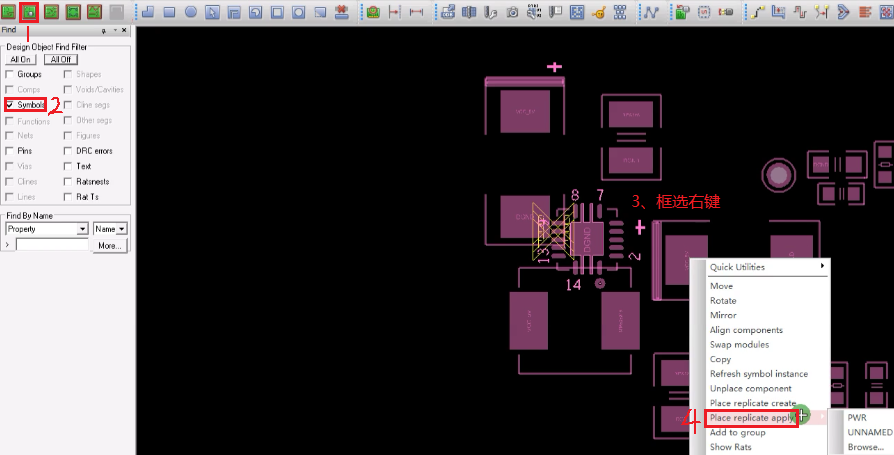Choose Place replicate apply from context menu

(x=751, y=417)
